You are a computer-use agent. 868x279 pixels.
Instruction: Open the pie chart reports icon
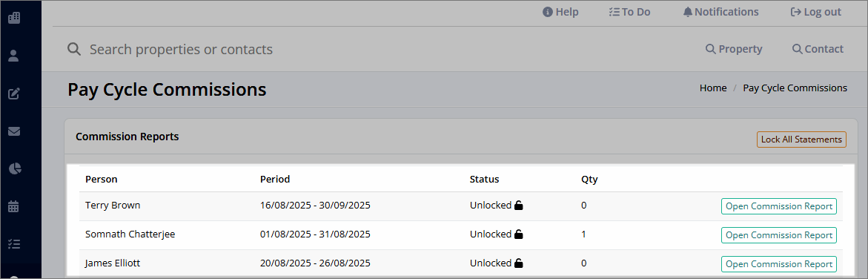(x=14, y=169)
